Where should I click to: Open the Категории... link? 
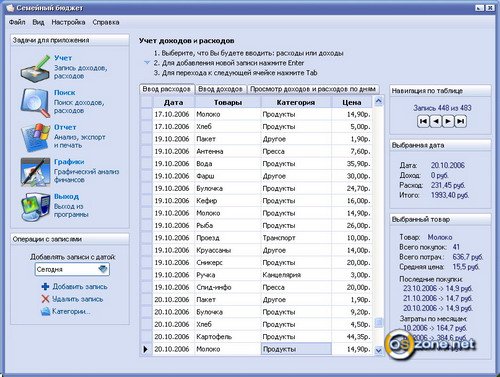(71, 311)
